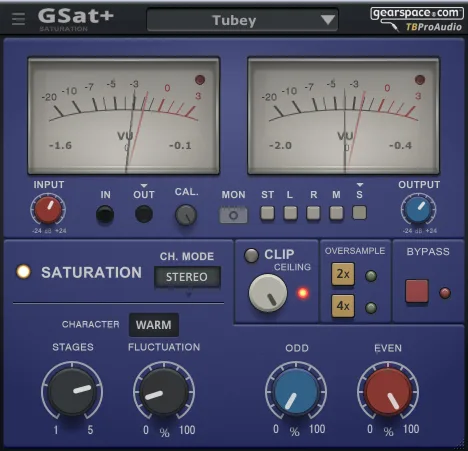The height and width of the screenshot is (451, 468).
Task: Click the CHARACTER label
Action: [x=90, y=324]
